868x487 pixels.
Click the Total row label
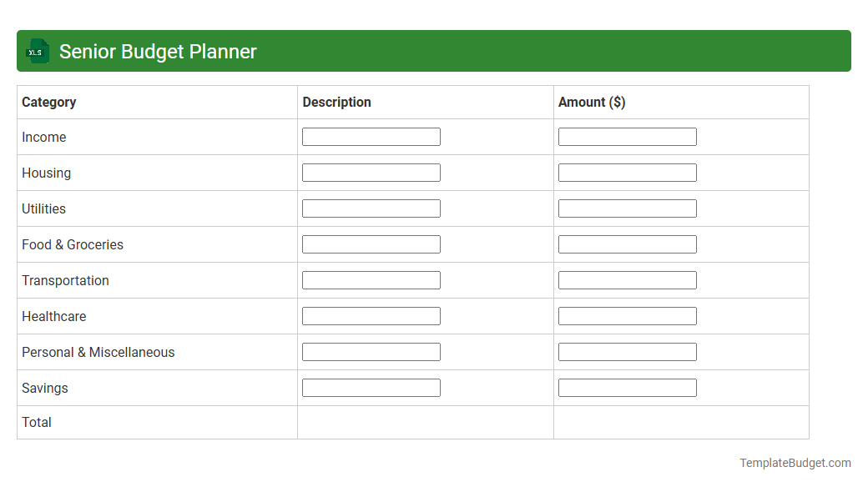click(x=37, y=422)
